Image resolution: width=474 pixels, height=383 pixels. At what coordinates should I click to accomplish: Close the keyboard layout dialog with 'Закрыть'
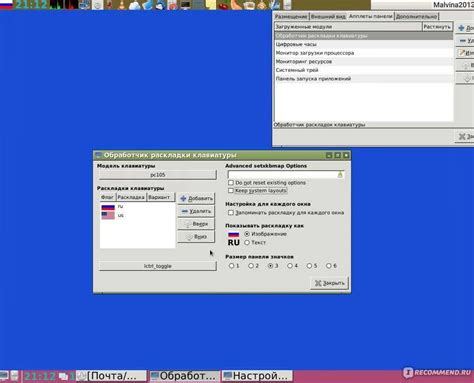coord(329,283)
